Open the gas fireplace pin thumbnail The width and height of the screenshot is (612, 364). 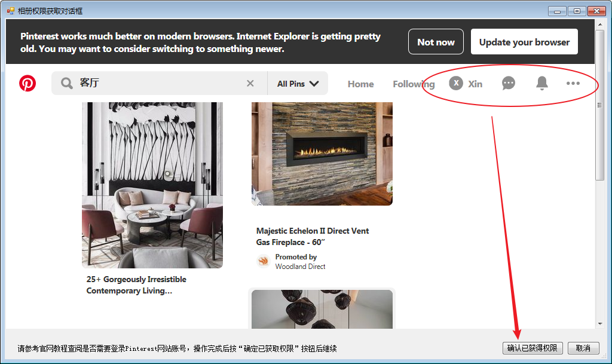point(322,152)
